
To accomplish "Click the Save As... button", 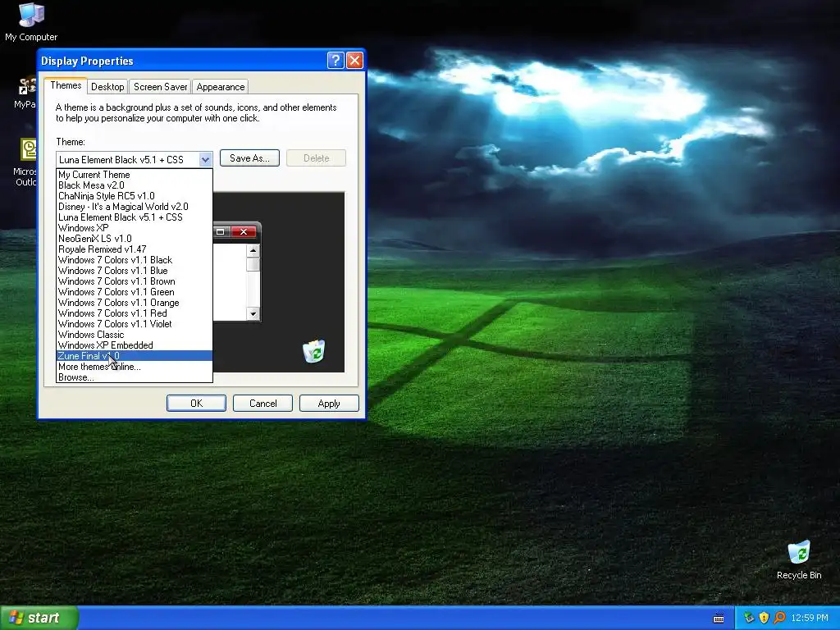I will [x=249, y=158].
